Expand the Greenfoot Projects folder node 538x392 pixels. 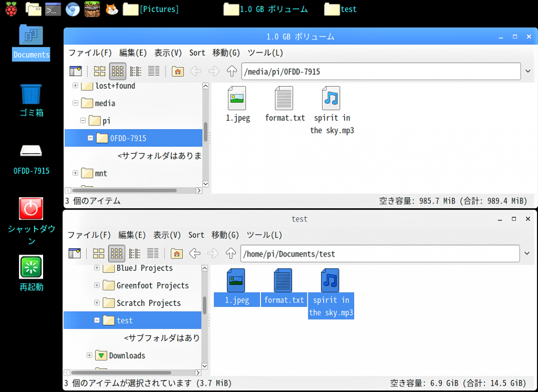tap(97, 285)
